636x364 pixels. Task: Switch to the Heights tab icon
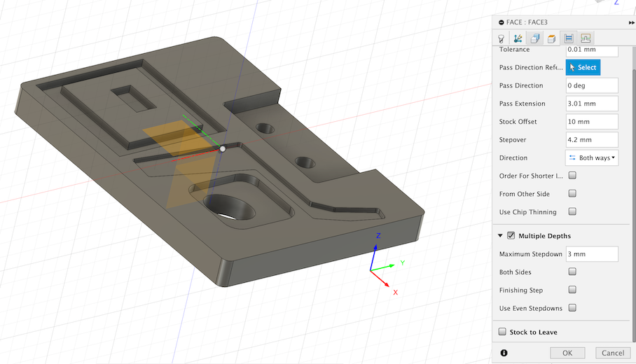(x=552, y=38)
